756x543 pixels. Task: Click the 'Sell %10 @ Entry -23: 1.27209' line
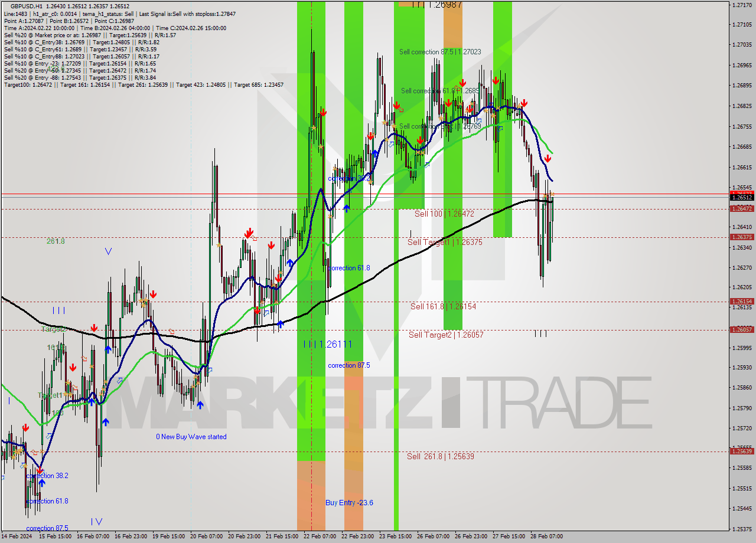coord(80,63)
